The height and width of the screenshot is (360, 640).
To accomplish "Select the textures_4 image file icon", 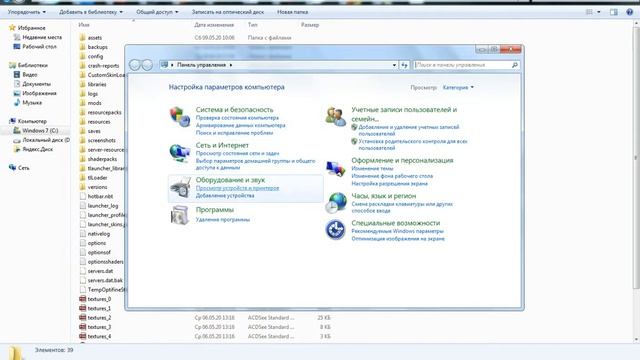I will coord(82,336).
